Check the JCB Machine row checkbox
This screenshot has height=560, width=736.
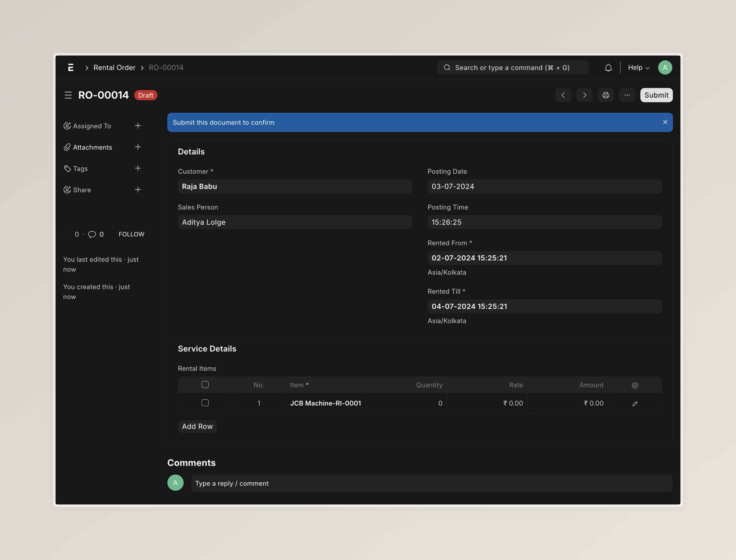pos(205,403)
